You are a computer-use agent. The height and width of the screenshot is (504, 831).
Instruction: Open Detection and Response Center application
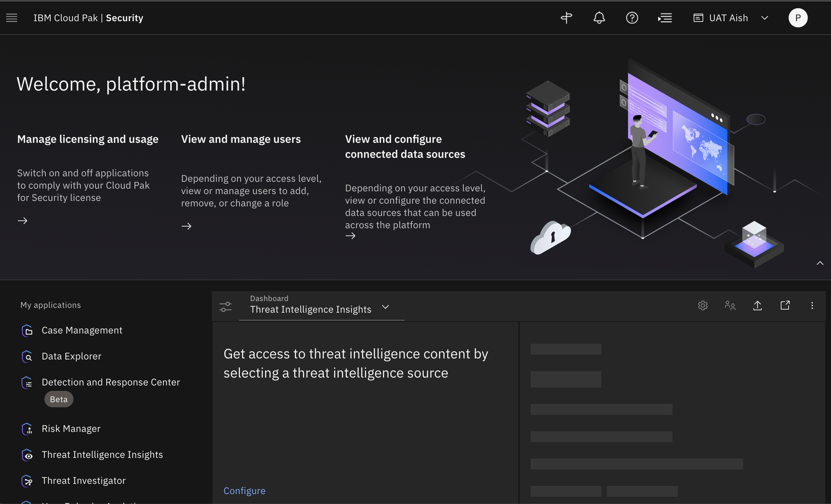[x=111, y=382]
